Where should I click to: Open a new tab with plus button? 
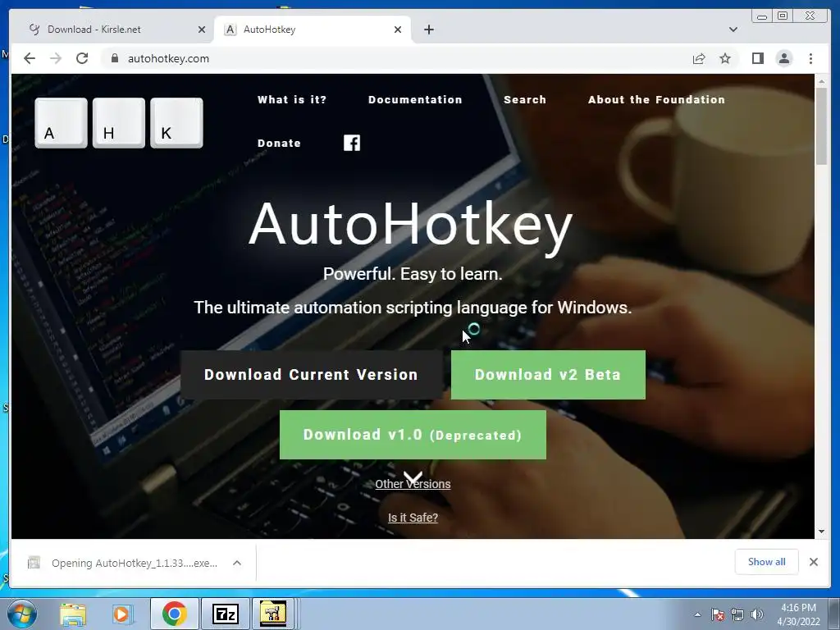[428, 30]
